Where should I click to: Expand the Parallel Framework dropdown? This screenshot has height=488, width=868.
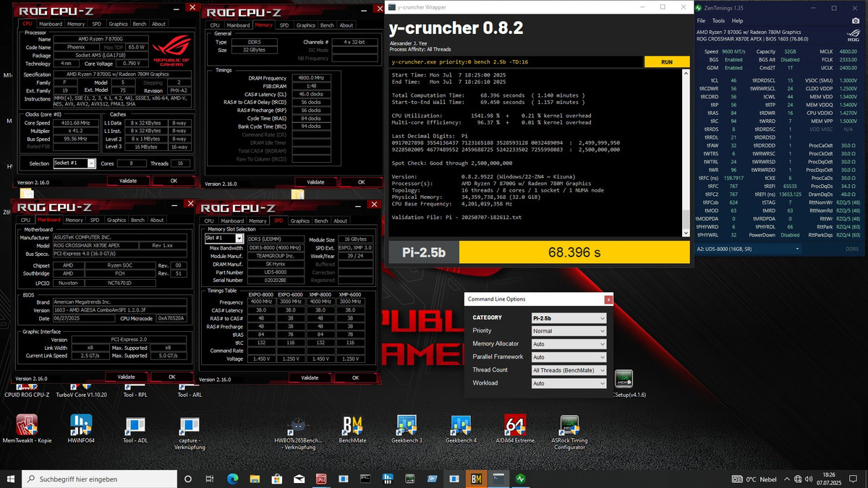(x=569, y=357)
